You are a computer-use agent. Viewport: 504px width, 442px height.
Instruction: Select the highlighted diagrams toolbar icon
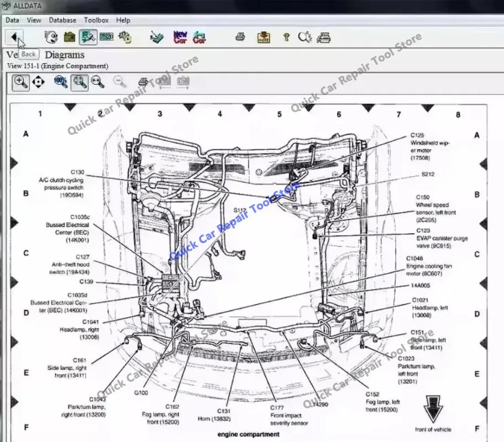click(x=88, y=37)
